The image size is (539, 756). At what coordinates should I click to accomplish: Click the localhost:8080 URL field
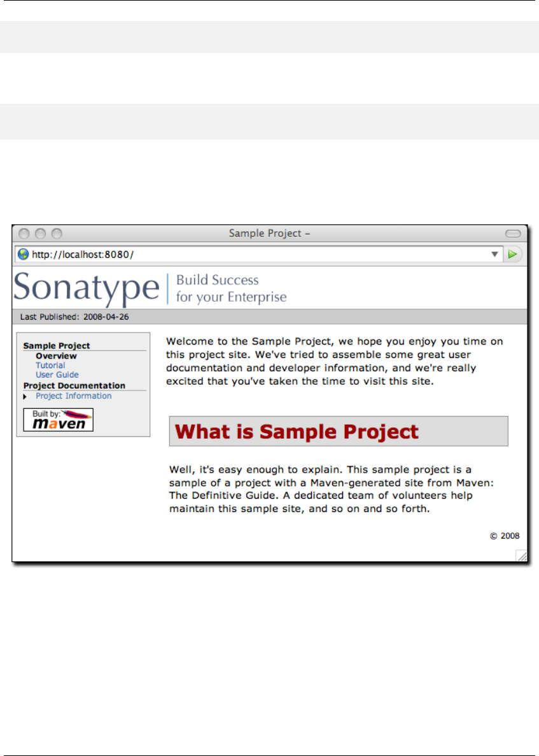tap(259, 254)
